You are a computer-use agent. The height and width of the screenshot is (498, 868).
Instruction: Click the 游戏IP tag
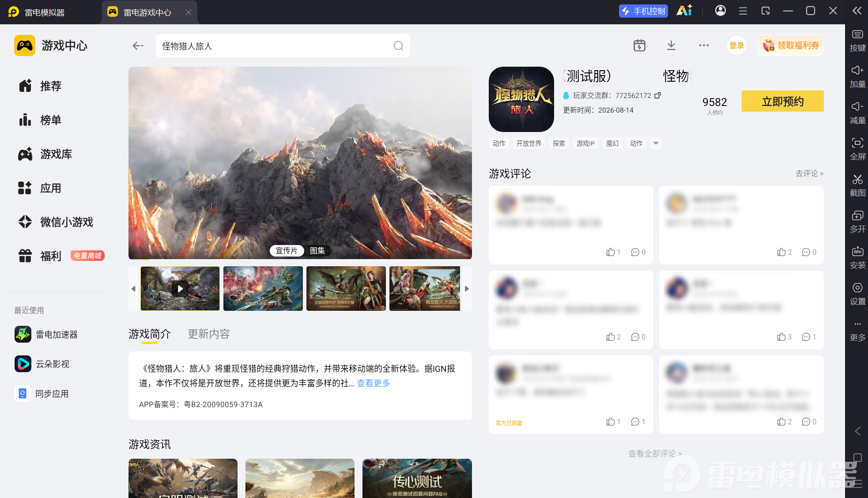(x=585, y=143)
